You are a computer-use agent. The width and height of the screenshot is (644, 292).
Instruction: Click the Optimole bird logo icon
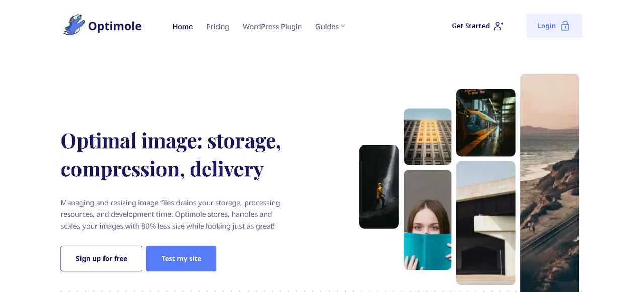tap(73, 25)
